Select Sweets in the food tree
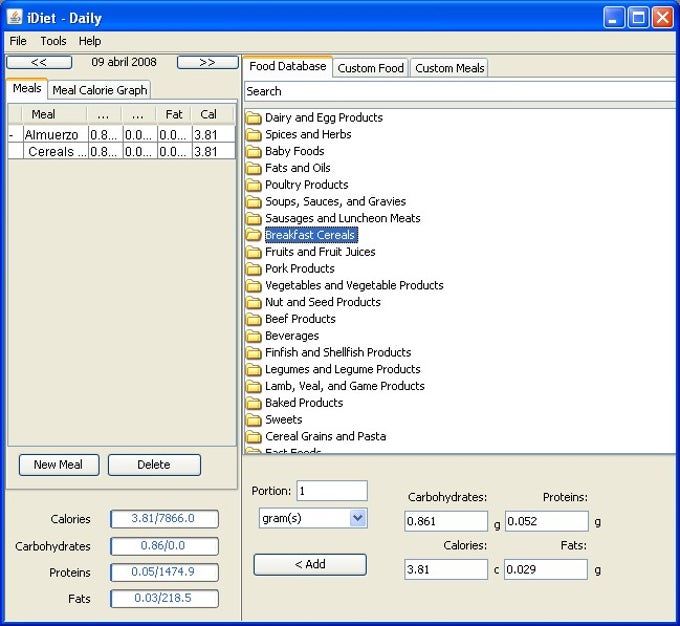The image size is (680, 626). click(x=284, y=420)
